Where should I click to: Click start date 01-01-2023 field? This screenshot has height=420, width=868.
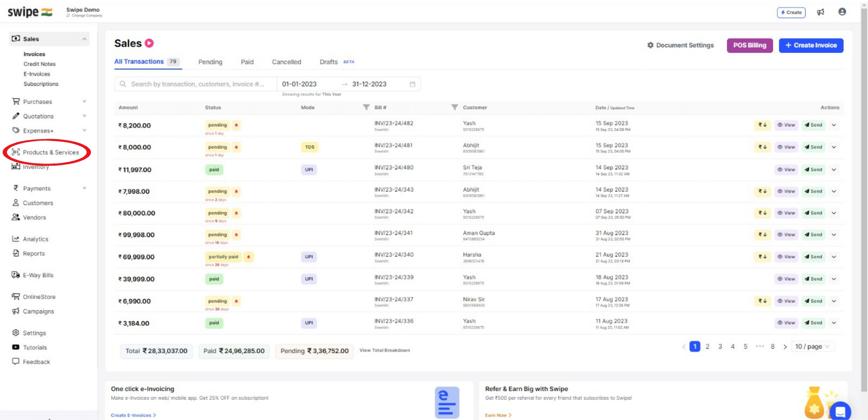click(x=299, y=84)
